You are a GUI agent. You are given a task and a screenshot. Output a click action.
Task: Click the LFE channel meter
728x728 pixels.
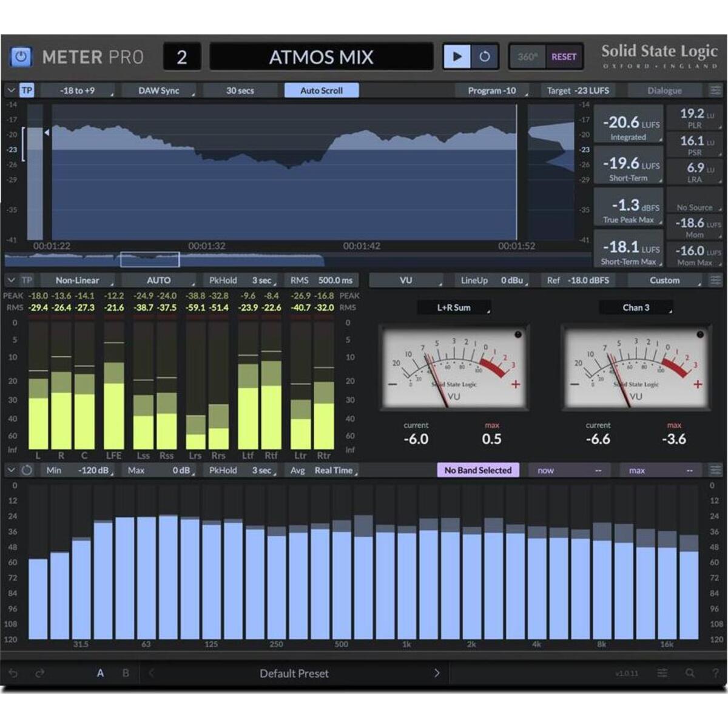(x=114, y=386)
